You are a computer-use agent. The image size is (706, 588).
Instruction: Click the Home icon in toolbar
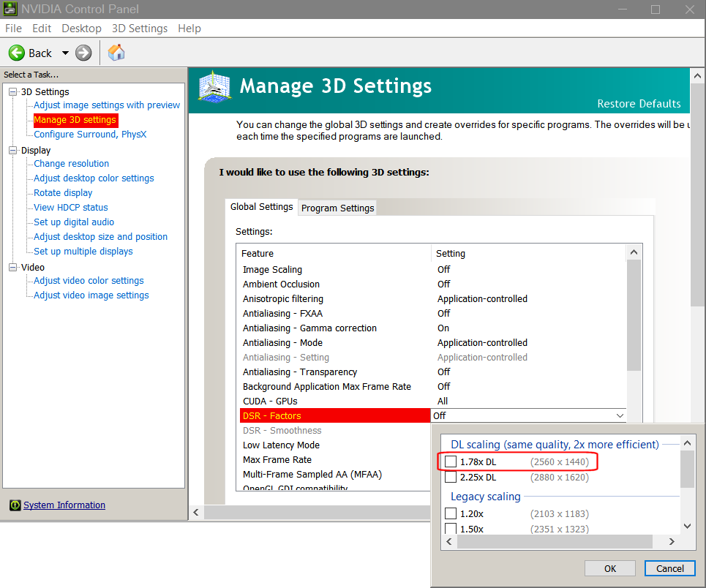[x=116, y=53]
